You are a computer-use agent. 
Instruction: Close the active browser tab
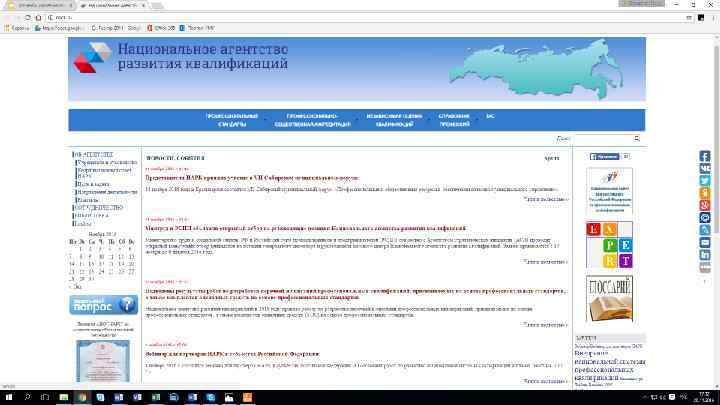[x=143, y=5]
